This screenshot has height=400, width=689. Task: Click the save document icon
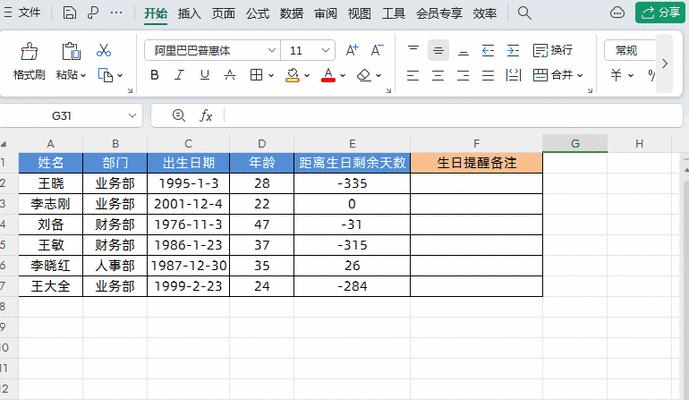coord(69,13)
